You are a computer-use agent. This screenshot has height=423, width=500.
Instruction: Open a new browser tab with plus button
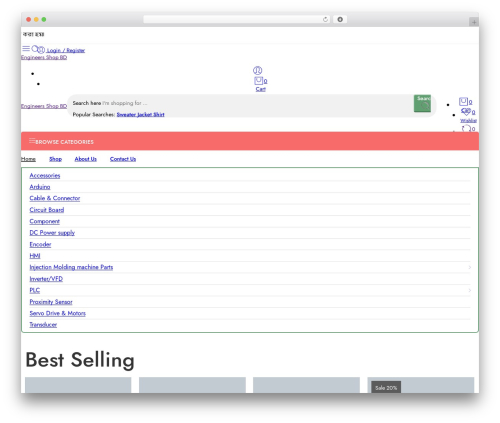[474, 22]
